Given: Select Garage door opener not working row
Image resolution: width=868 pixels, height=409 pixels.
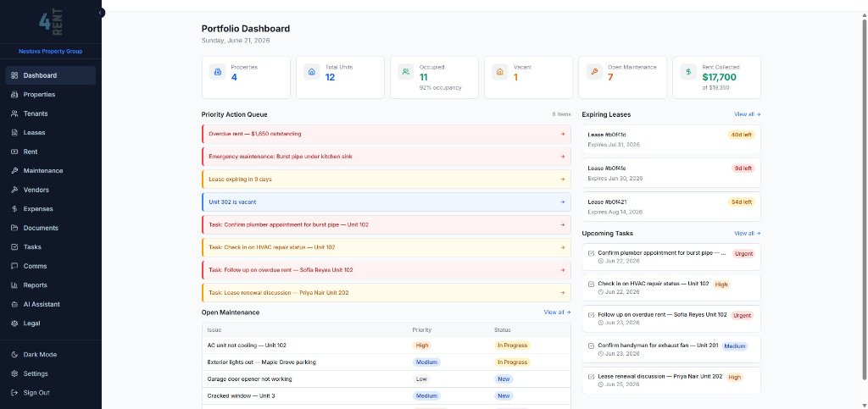Looking at the screenshot, I should 386,379.
